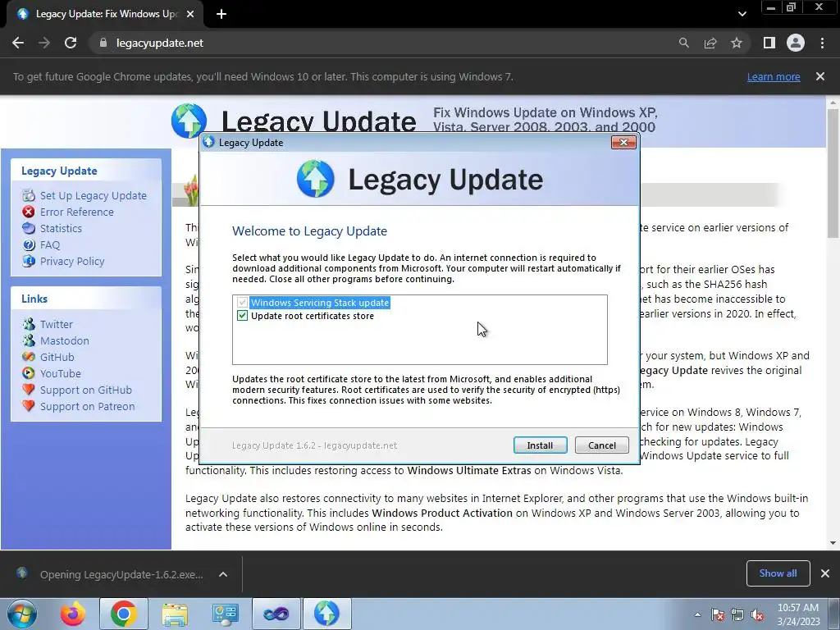Click the heart icon beside Support on Patreon

29,406
